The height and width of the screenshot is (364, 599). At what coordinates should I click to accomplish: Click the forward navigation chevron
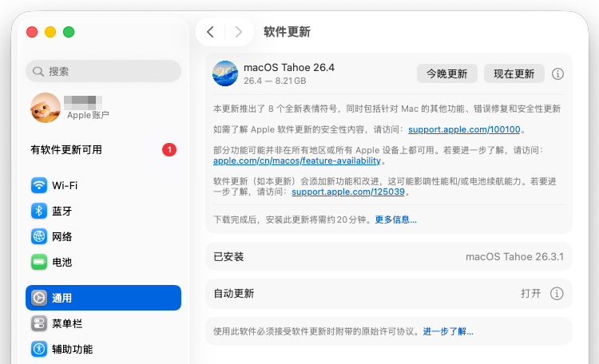pos(238,32)
